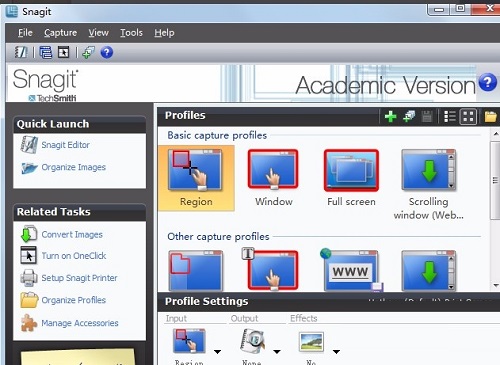Open the Convert Images link
This screenshot has width=500, height=365.
(x=72, y=234)
